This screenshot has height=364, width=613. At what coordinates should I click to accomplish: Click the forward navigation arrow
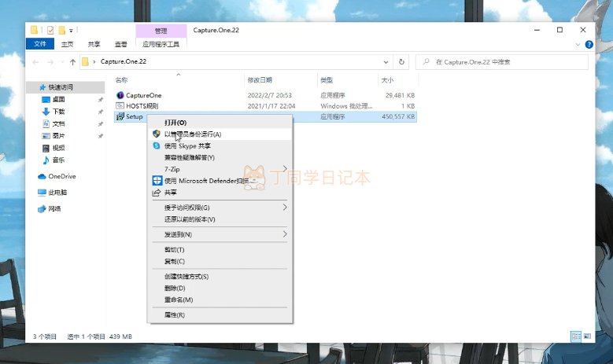(50, 62)
